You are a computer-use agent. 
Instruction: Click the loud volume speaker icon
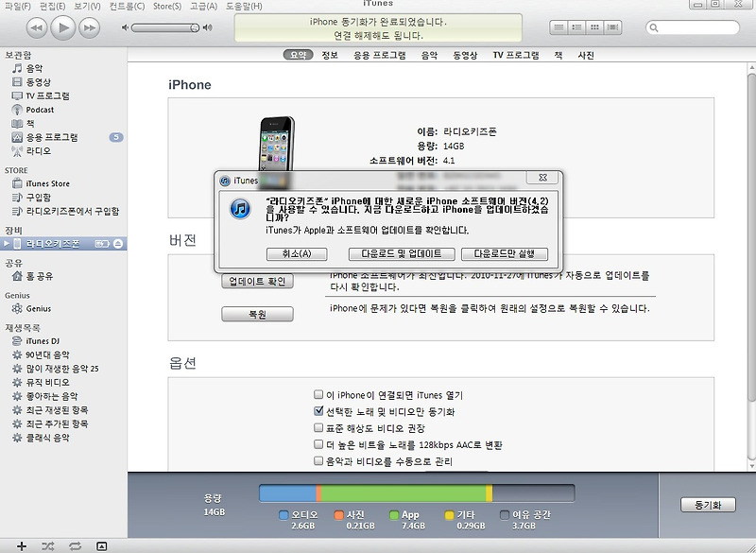[x=208, y=28]
